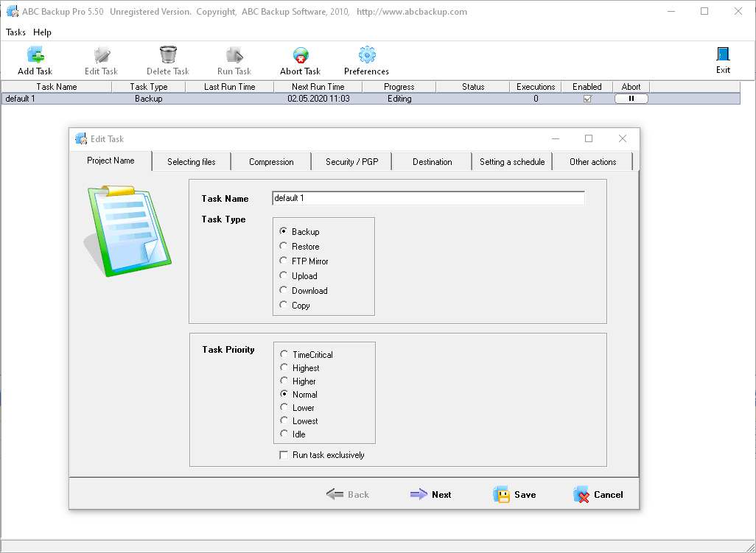Image resolution: width=756 pixels, height=553 pixels.
Task: Click the Run Task toolbar icon
Action: [234, 55]
